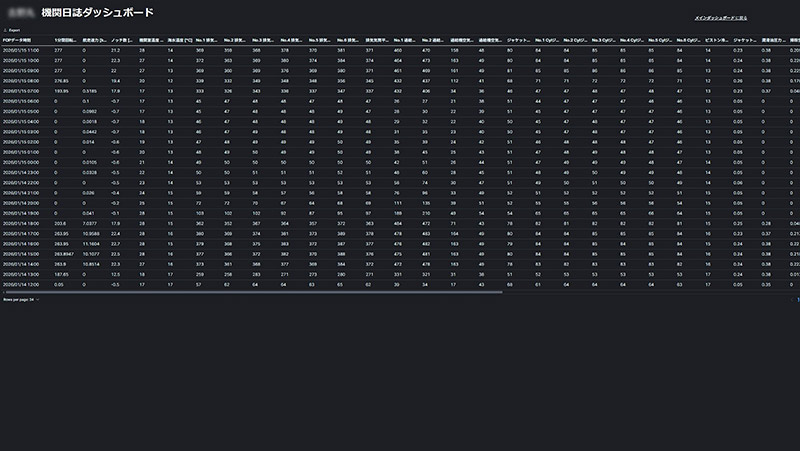Screen dimensions: 800x451
Task: Click the 海水温度 [°C] column header
Action: point(181,40)
